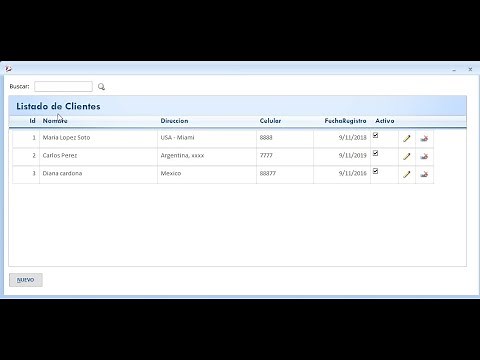Delete Maria Lopez Soto record icon
The height and width of the screenshot is (360, 480).
point(424,138)
